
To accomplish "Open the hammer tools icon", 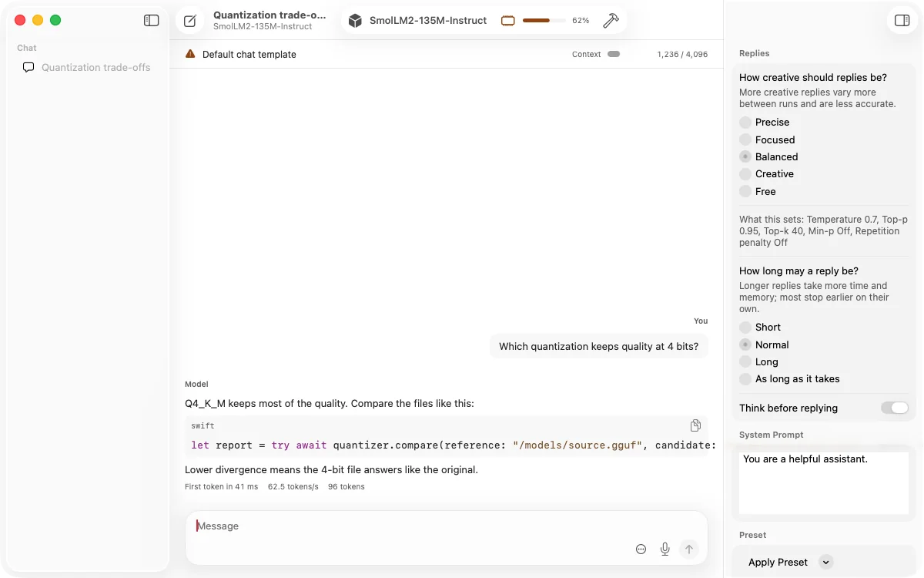I will 611,21.
